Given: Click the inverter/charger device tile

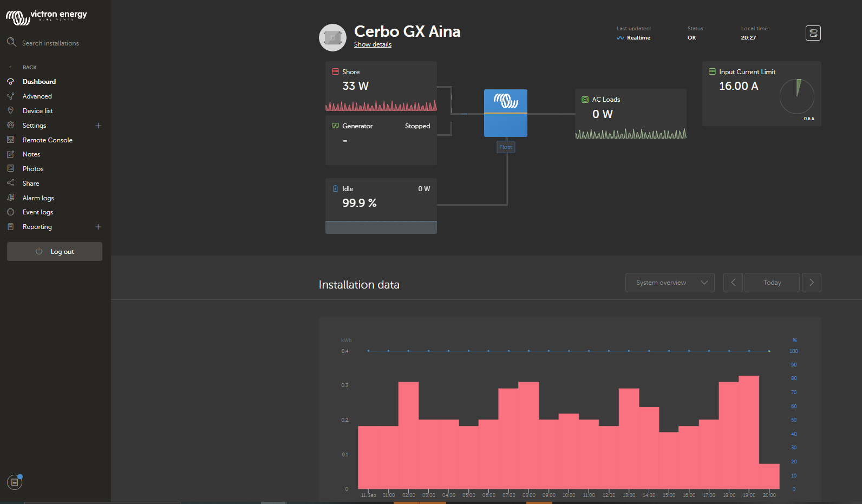Looking at the screenshot, I should pyautogui.click(x=505, y=113).
